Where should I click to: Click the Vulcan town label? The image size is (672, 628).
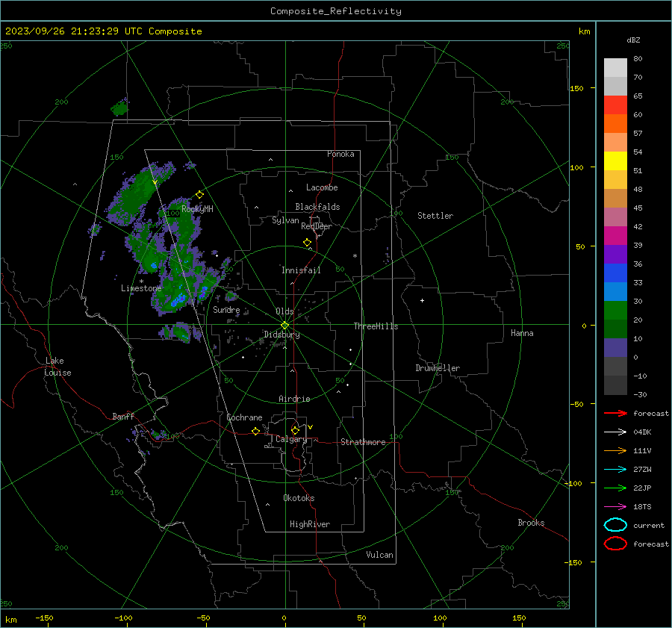pos(380,555)
